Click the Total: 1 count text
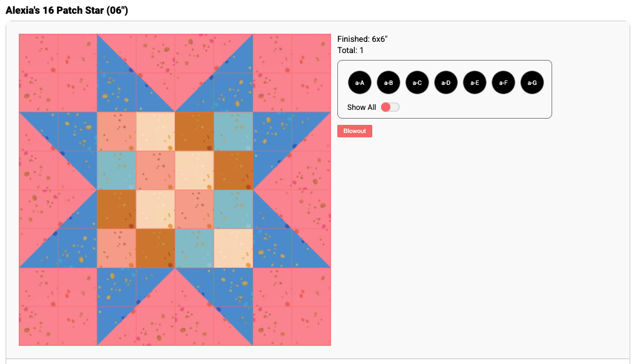Viewport: 634px width, 364px height. (350, 51)
